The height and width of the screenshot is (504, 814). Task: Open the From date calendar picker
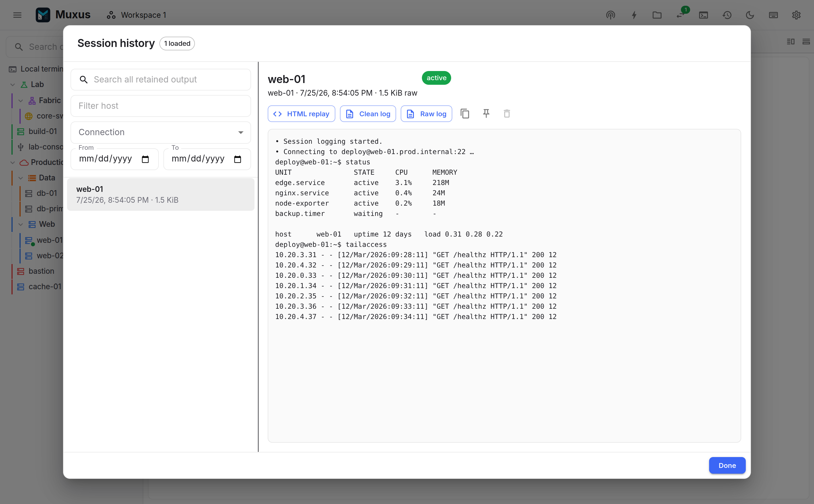coord(145,159)
